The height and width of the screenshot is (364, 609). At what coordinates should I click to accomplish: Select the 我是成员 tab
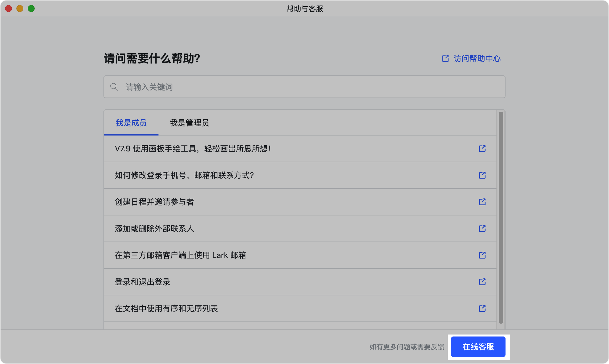click(131, 123)
